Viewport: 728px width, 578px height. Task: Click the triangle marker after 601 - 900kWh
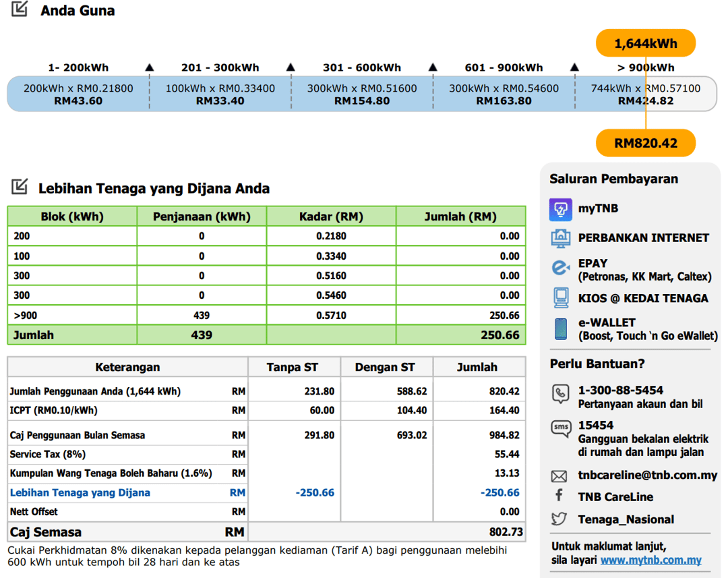pyautogui.click(x=574, y=67)
